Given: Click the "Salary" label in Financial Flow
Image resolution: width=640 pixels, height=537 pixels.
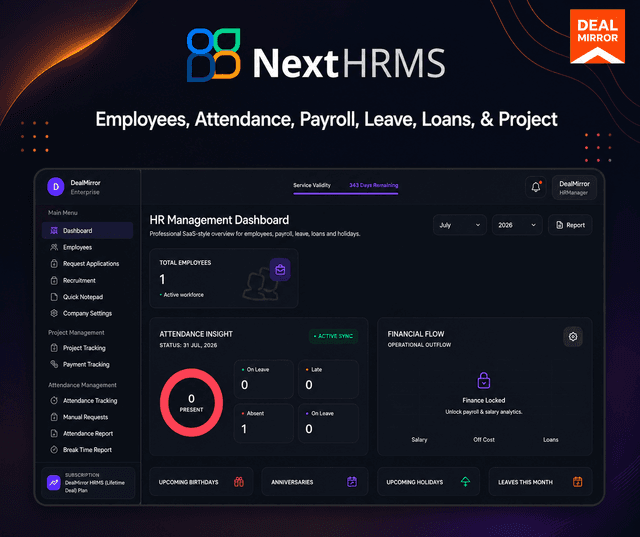Looking at the screenshot, I should click(x=419, y=439).
